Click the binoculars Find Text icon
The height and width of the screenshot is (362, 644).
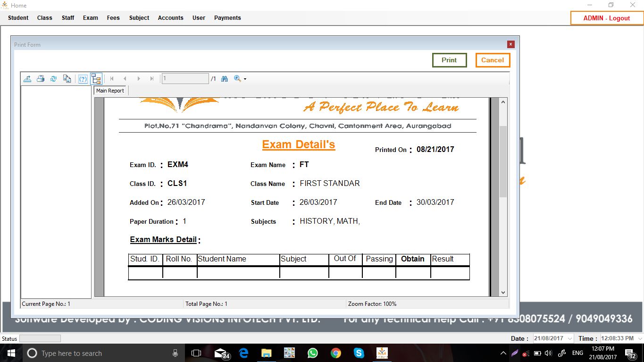(x=225, y=79)
